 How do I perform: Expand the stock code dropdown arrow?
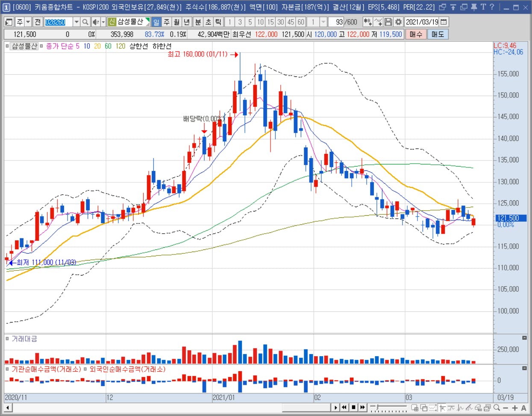coord(76,22)
